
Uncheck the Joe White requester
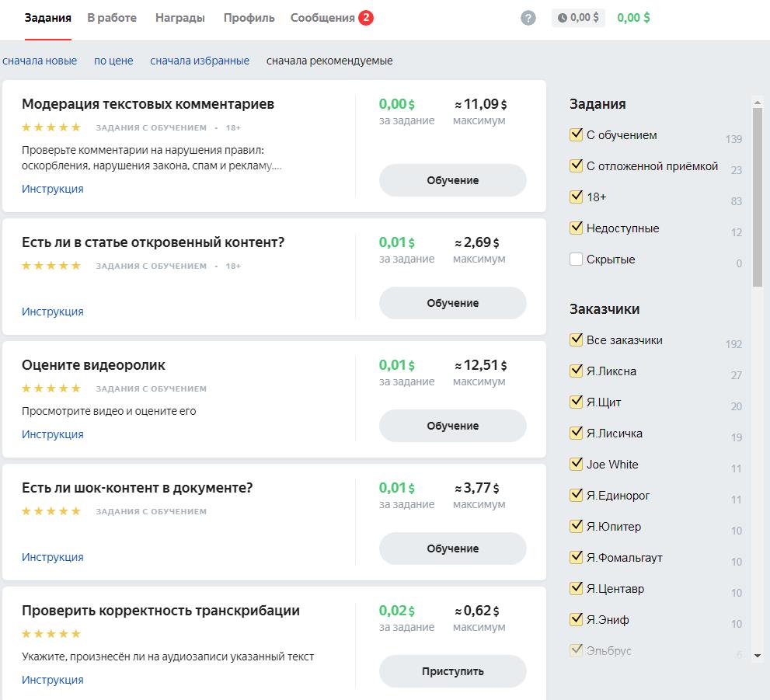point(576,464)
